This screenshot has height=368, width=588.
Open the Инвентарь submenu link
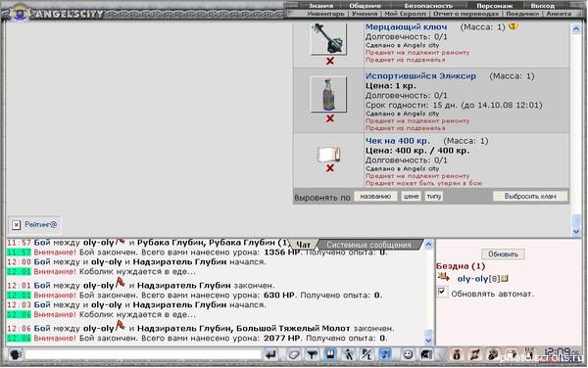click(325, 14)
